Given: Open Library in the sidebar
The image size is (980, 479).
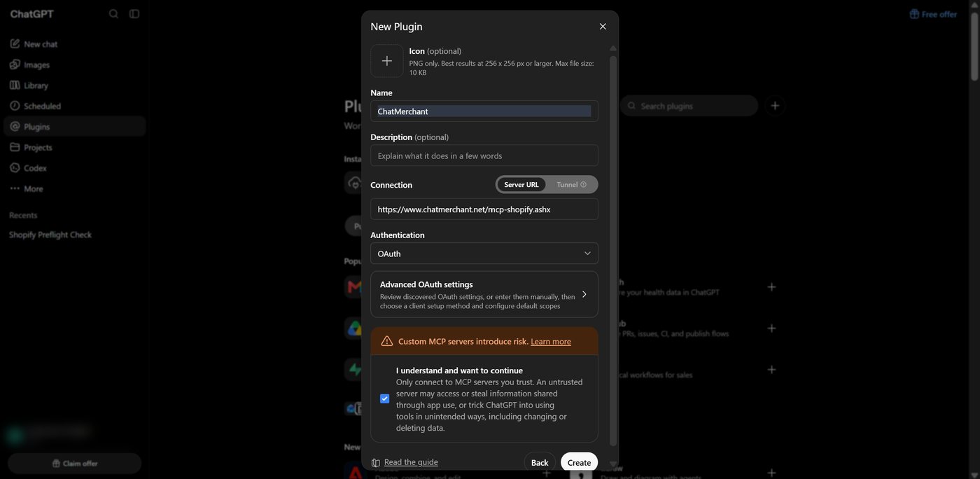Looking at the screenshot, I should pyautogui.click(x=75, y=85).
